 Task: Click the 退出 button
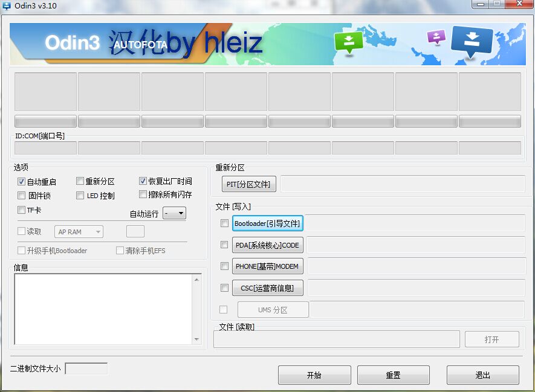coord(483,375)
